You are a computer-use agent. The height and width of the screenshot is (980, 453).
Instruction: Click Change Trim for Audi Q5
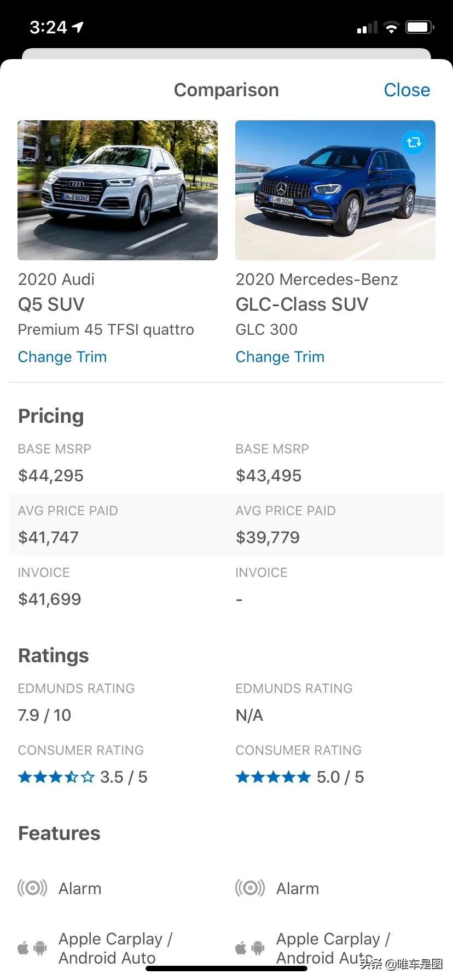click(62, 357)
